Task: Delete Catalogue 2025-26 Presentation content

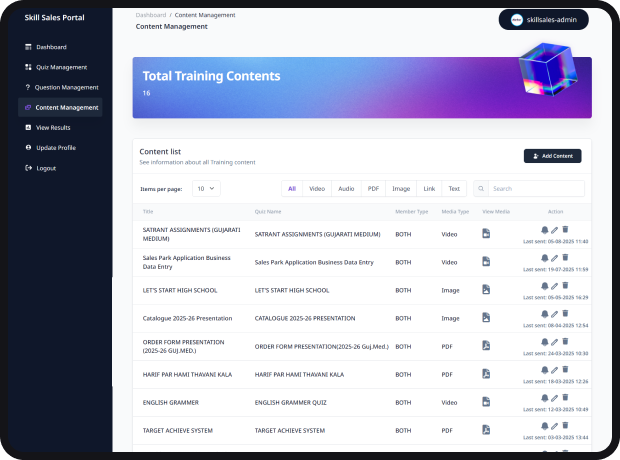Action: (x=565, y=314)
